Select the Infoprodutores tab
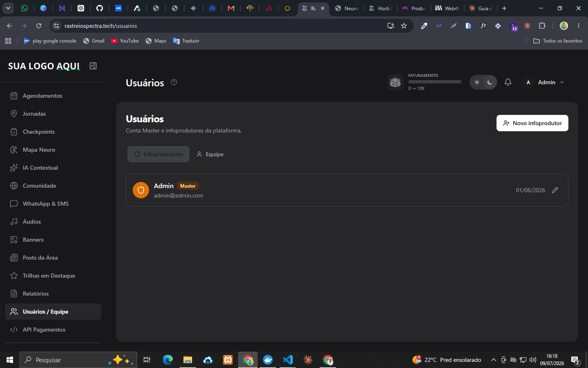Image resolution: width=588 pixels, height=368 pixels. 158,154
